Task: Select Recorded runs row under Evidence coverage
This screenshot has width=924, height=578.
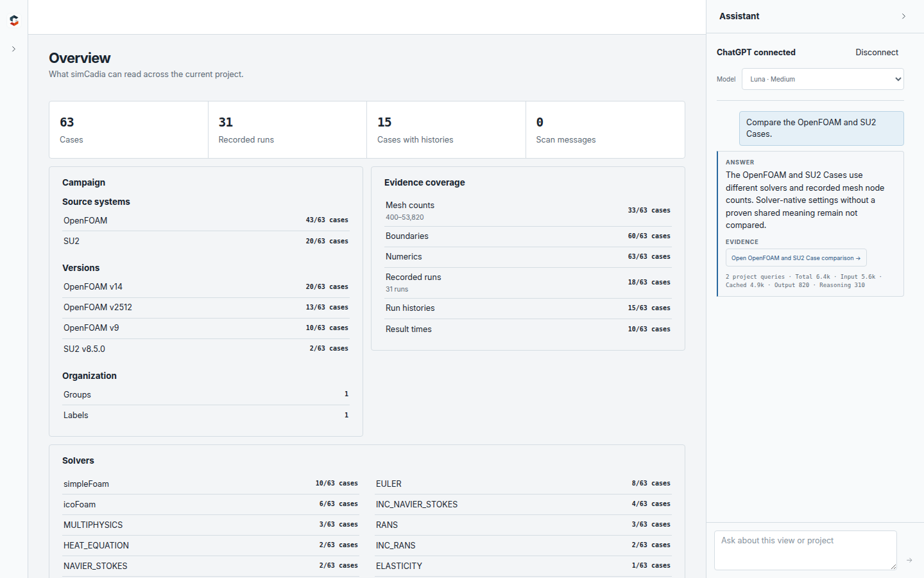Action: tap(528, 283)
